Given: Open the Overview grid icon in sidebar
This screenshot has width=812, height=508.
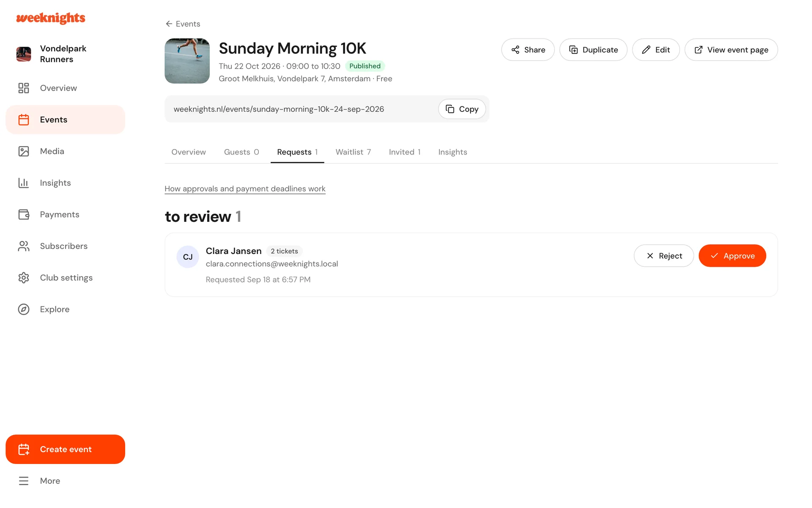Looking at the screenshot, I should click(24, 88).
